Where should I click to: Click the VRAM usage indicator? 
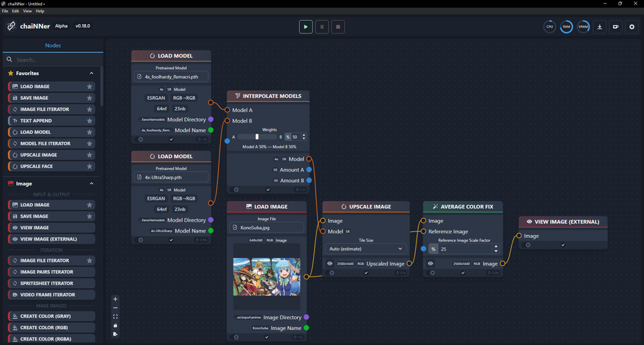coord(583,27)
